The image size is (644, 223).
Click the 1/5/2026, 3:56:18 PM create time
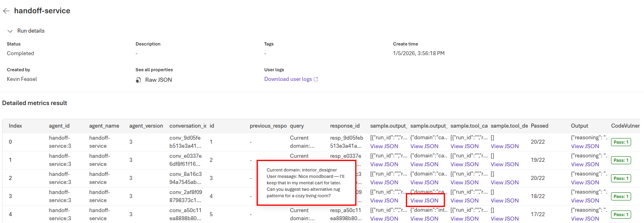tap(419, 54)
